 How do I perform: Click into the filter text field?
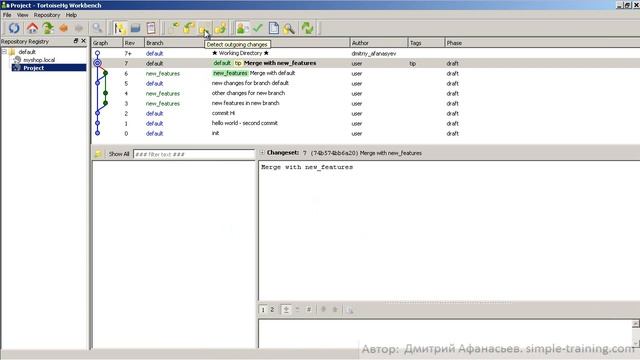pyautogui.click(x=194, y=154)
